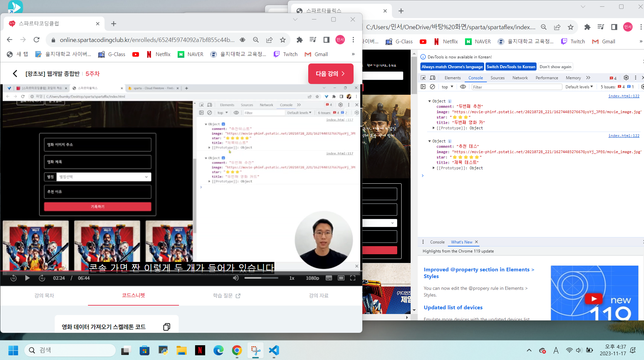
Task: Toggle DevTools device toolbar
Action: point(433,78)
